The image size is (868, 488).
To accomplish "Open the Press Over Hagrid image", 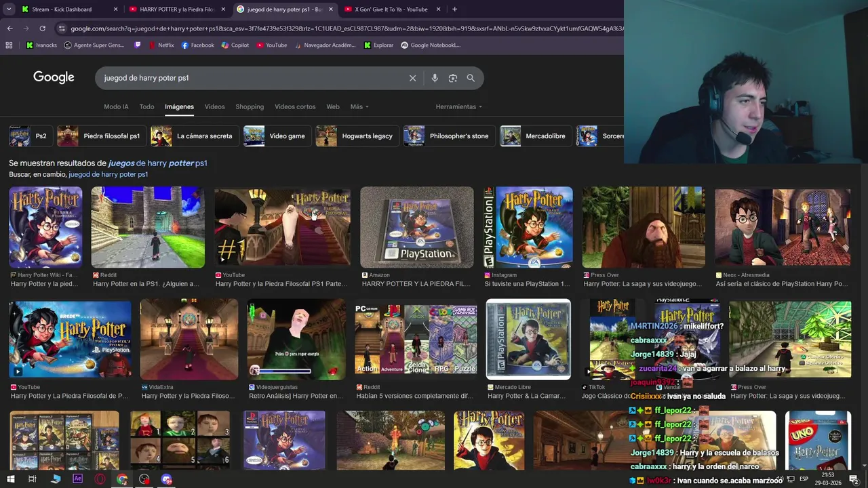I will pyautogui.click(x=644, y=227).
